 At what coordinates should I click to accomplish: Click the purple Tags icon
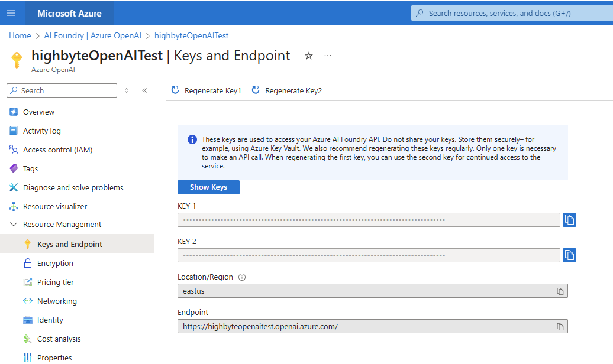(14, 168)
